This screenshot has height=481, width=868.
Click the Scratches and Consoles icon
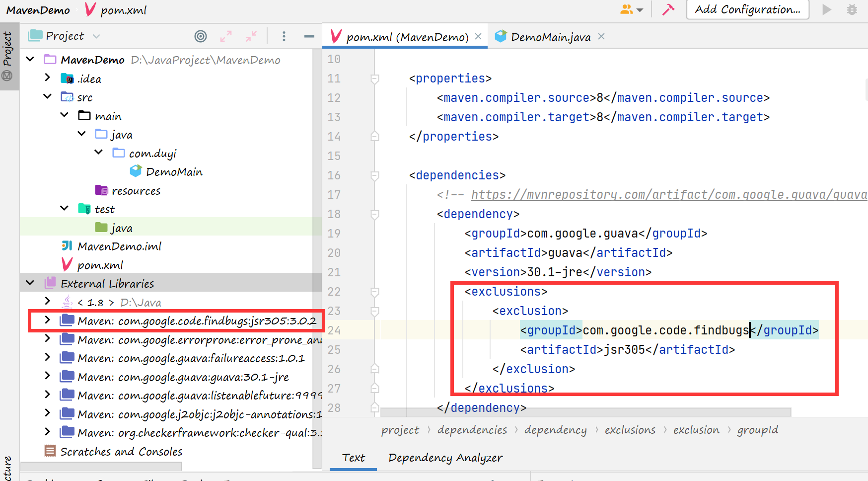[50, 451]
